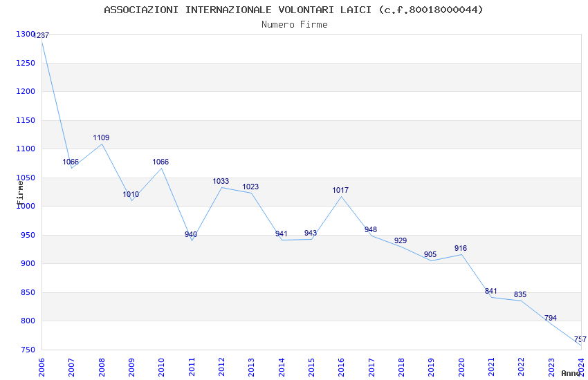Click the 1066 data label for 2010
The image size is (588, 380).
[x=160, y=162]
